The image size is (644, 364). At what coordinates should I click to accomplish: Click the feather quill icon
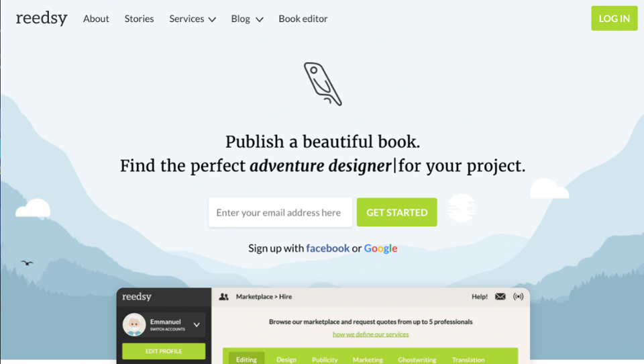[323, 84]
